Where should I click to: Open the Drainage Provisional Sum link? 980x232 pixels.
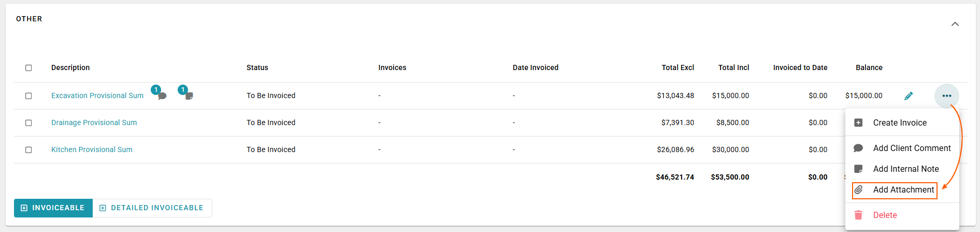point(94,123)
